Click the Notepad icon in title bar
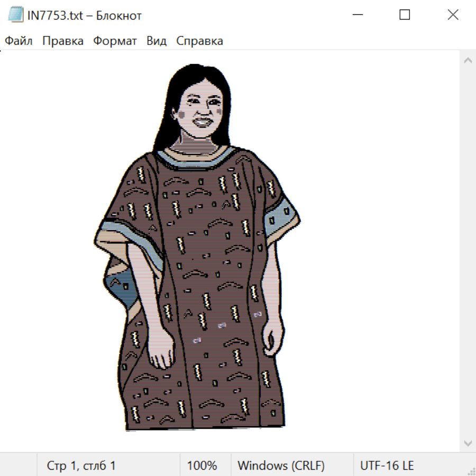Image resolution: width=476 pixels, height=476 pixels. pyautogui.click(x=15, y=15)
